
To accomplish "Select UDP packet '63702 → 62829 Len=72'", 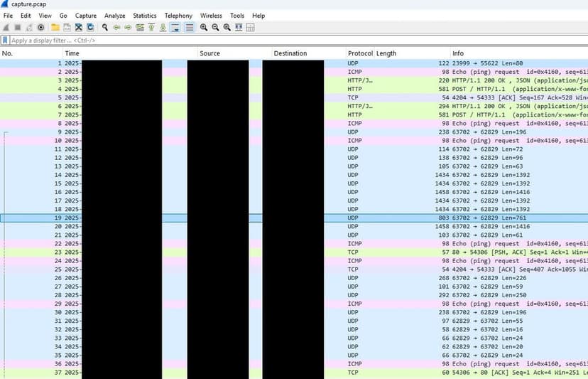I will point(294,149).
